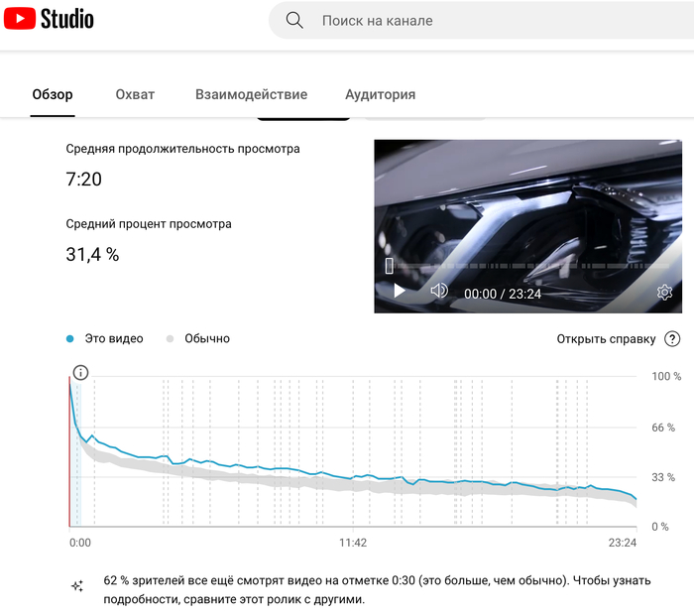Viewport: 694px width, 616px height.
Task: Toggle the "Обычно" legend series
Action: [197, 339]
